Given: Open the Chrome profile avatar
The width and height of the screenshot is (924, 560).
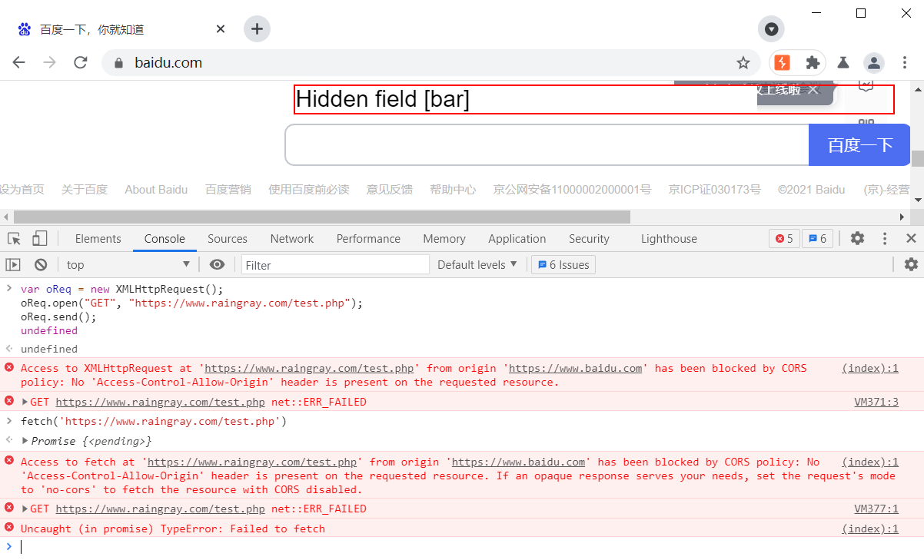Looking at the screenshot, I should click(x=873, y=63).
